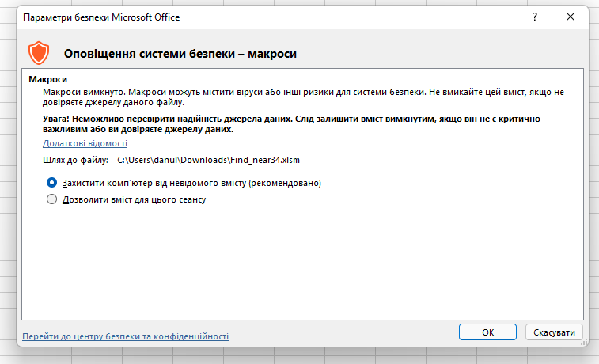Click the question mark help button
This screenshot has width=599, height=364.
535,17
